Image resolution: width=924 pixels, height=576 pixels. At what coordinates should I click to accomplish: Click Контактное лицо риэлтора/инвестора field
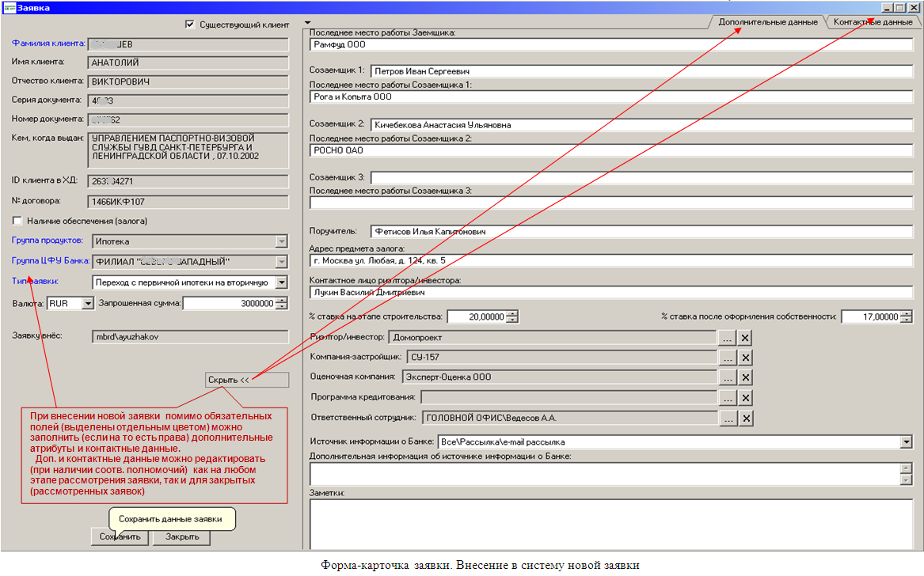[x=611, y=292]
